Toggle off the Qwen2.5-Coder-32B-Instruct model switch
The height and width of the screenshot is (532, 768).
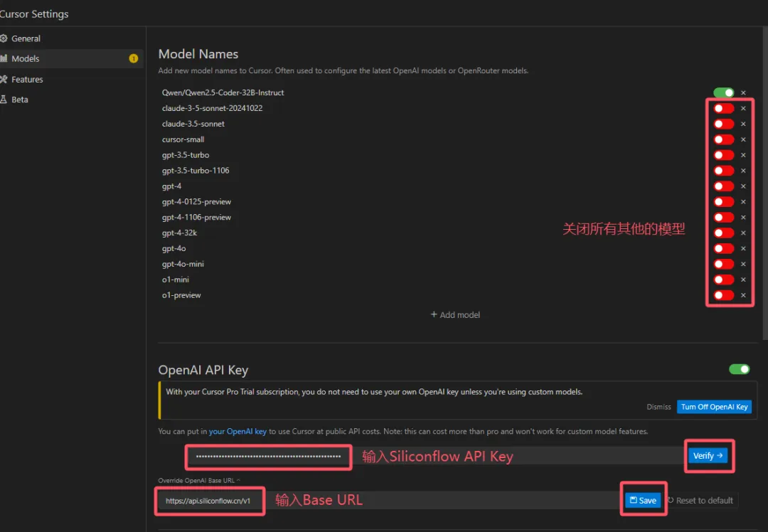click(723, 92)
